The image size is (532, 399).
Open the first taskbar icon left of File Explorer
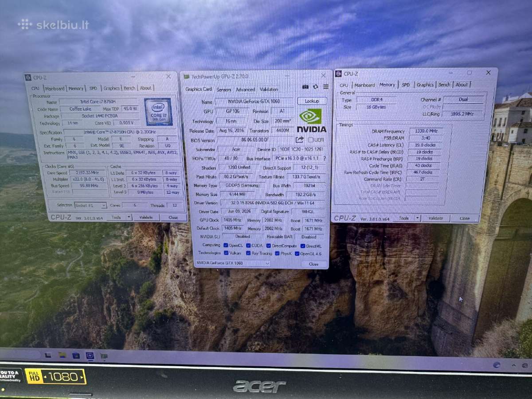pos(47,355)
